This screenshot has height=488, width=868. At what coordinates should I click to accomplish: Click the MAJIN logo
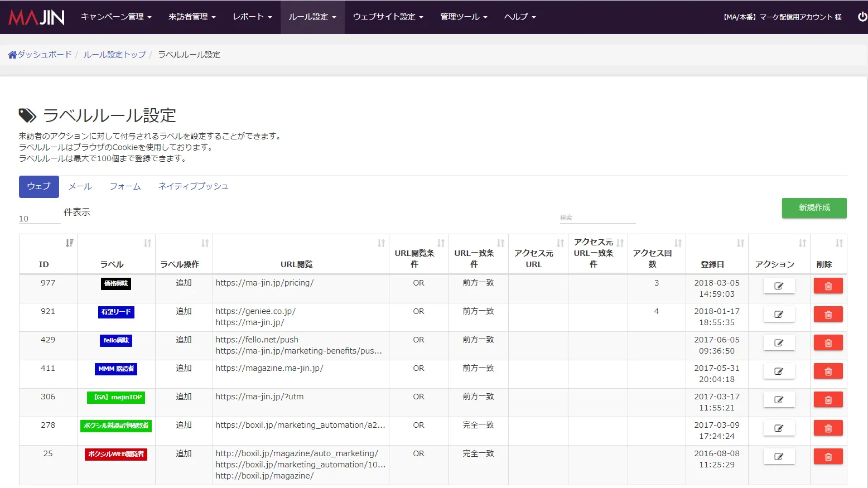coord(37,17)
